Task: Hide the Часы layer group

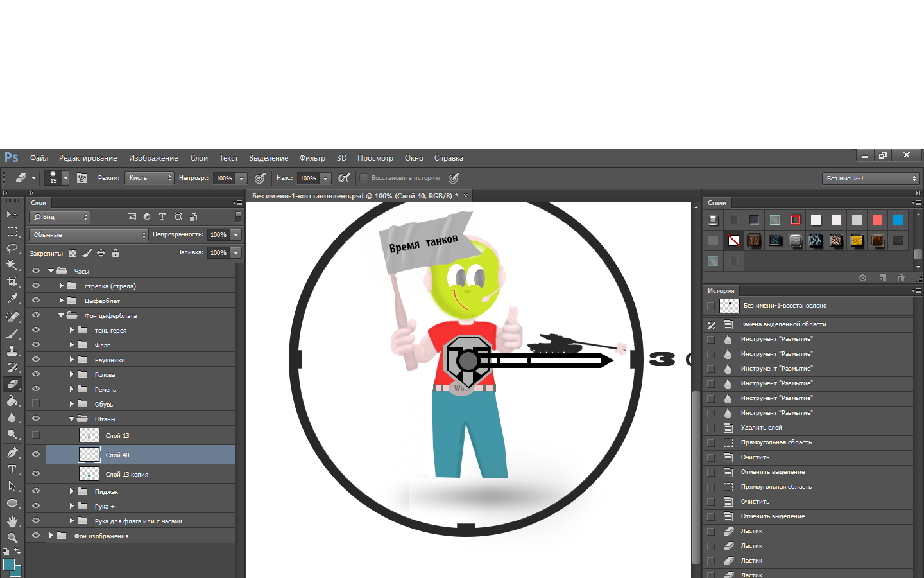Action: point(36,271)
